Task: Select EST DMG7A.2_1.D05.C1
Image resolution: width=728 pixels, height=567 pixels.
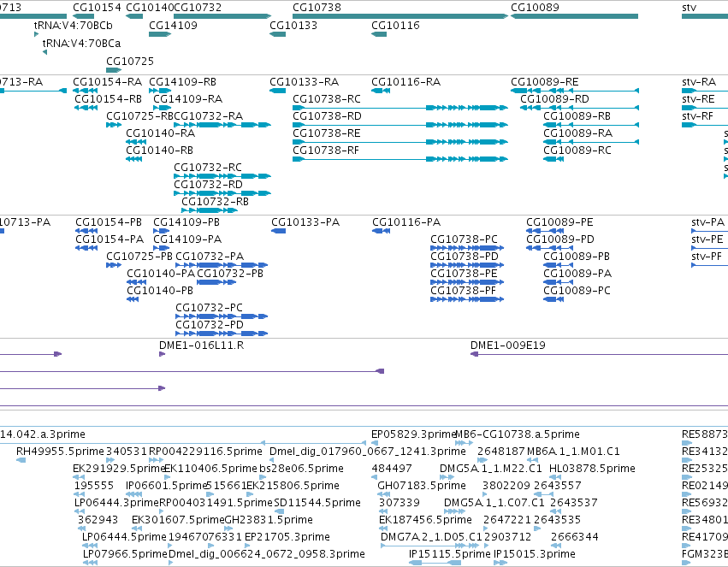Action: (x=431, y=537)
